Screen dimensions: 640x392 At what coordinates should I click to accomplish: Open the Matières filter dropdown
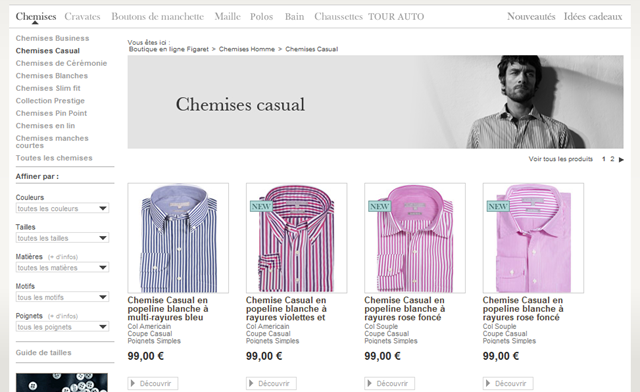(62, 268)
